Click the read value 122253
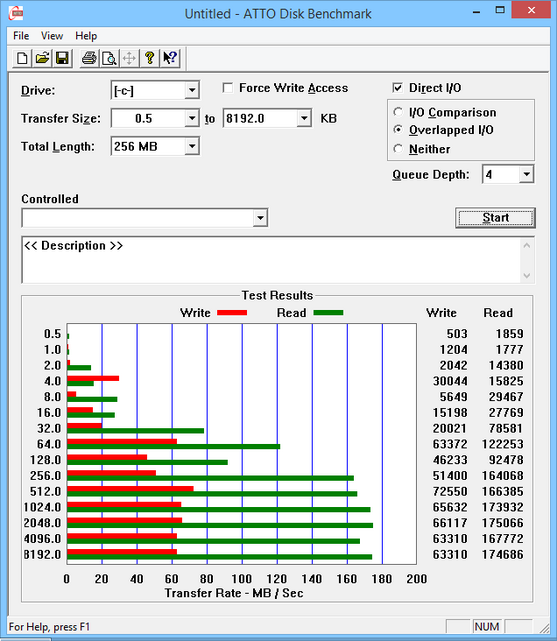Viewport: 557px width, 641px height. pyautogui.click(x=502, y=444)
